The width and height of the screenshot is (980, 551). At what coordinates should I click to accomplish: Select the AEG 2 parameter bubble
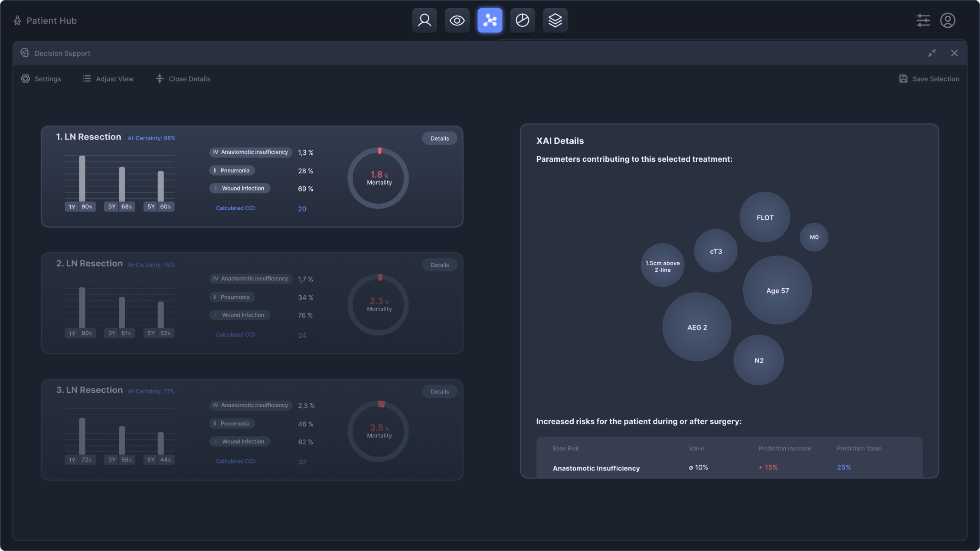click(696, 327)
